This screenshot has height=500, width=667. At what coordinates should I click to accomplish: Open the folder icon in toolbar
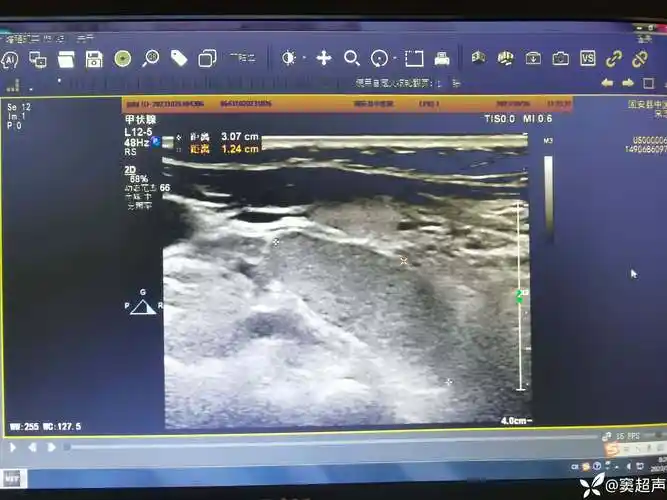(x=66, y=59)
